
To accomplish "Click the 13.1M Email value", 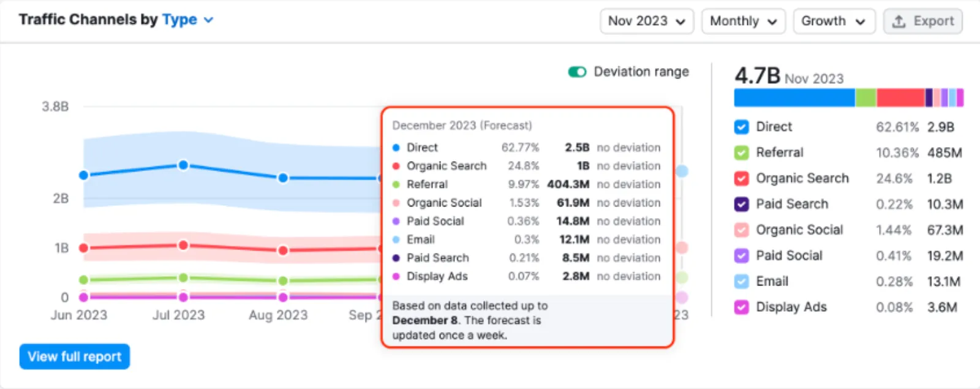I will point(944,281).
